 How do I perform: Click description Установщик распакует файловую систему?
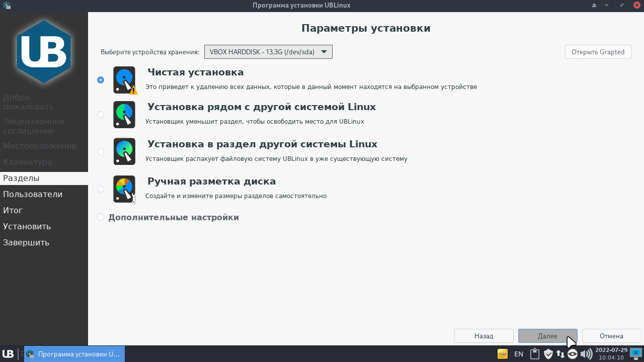point(276,159)
